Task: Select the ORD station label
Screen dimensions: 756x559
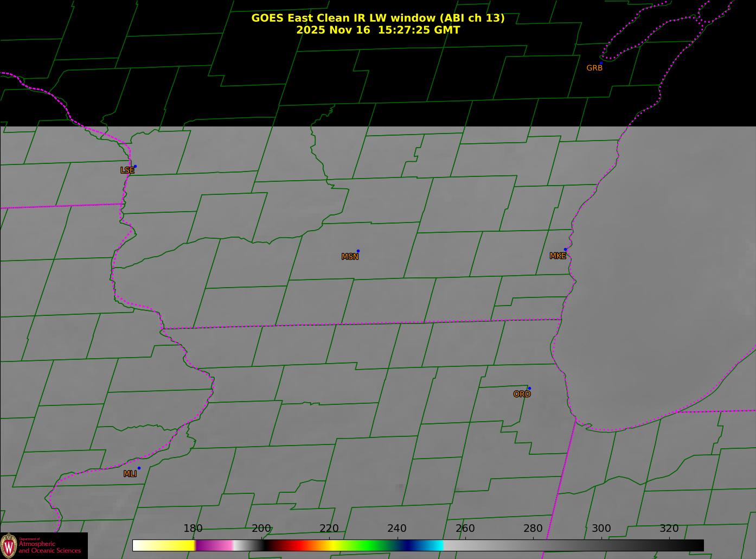Action: click(522, 394)
